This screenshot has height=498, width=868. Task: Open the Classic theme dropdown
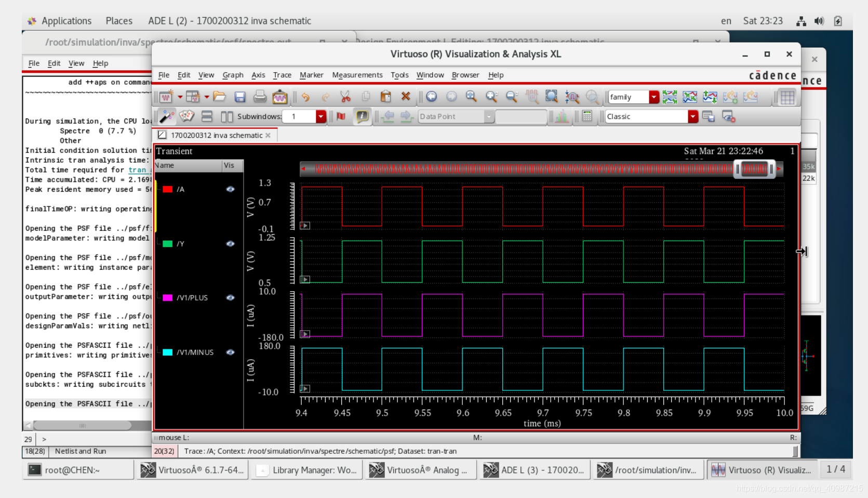pos(692,116)
